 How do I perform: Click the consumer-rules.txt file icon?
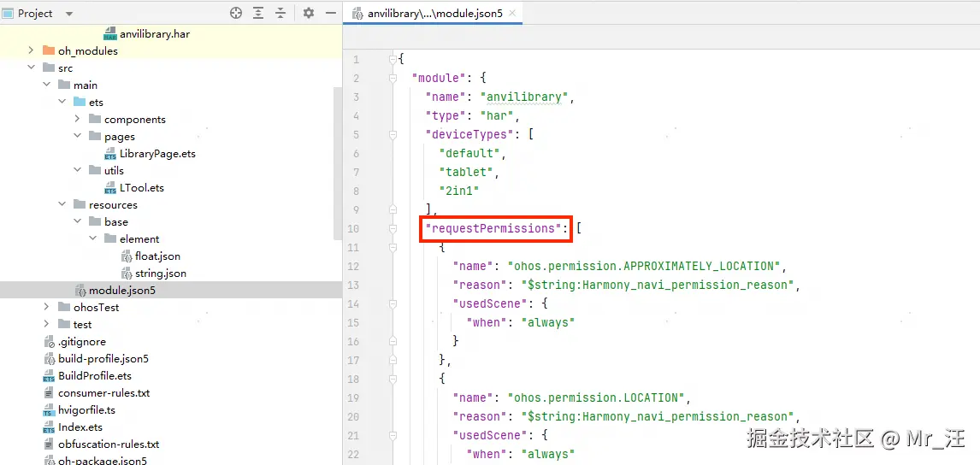[49, 393]
